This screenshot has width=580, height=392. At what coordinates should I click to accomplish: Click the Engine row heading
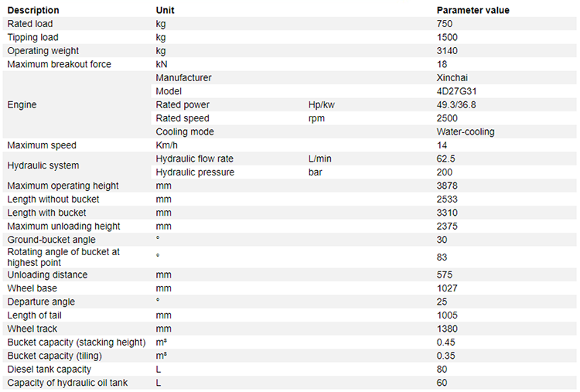coord(22,104)
